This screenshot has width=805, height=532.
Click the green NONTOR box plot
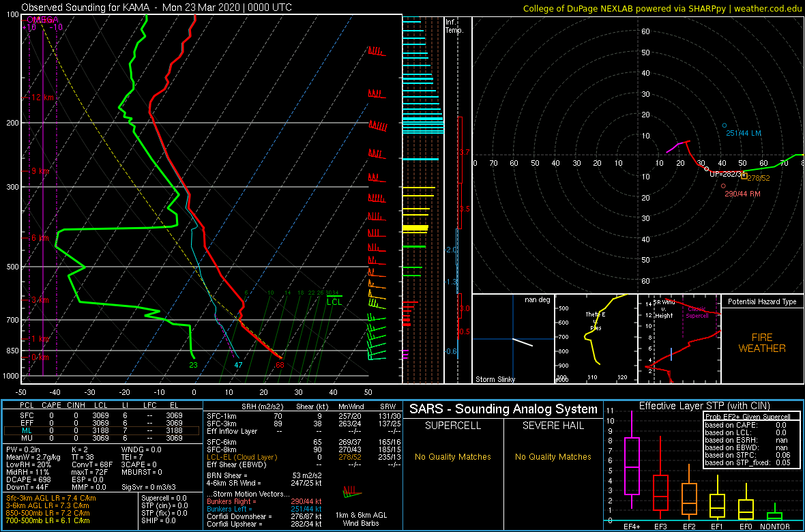click(x=775, y=514)
